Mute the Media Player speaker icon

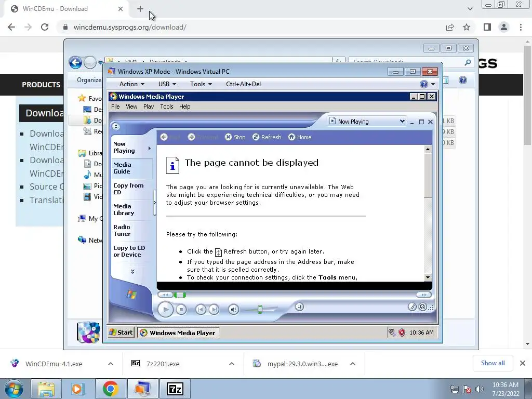(x=233, y=310)
